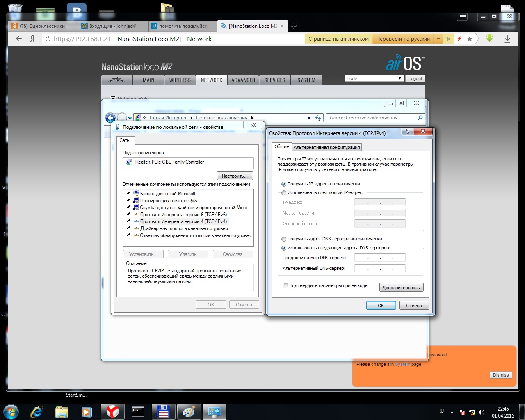Uncheck 'Клиент для сетей Microsoft' component

coord(128,193)
